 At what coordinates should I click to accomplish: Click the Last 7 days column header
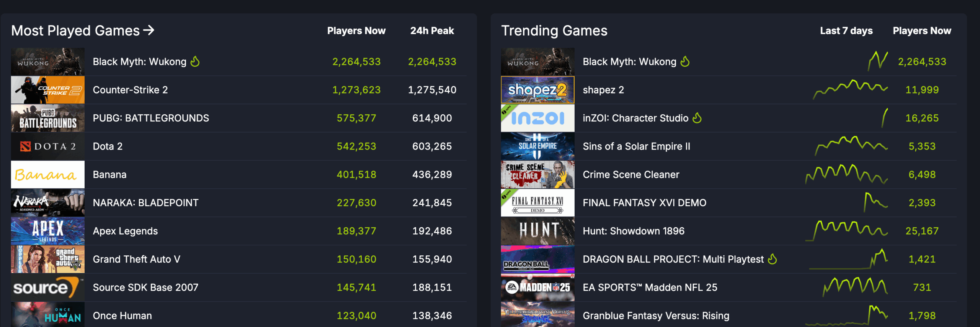click(846, 31)
